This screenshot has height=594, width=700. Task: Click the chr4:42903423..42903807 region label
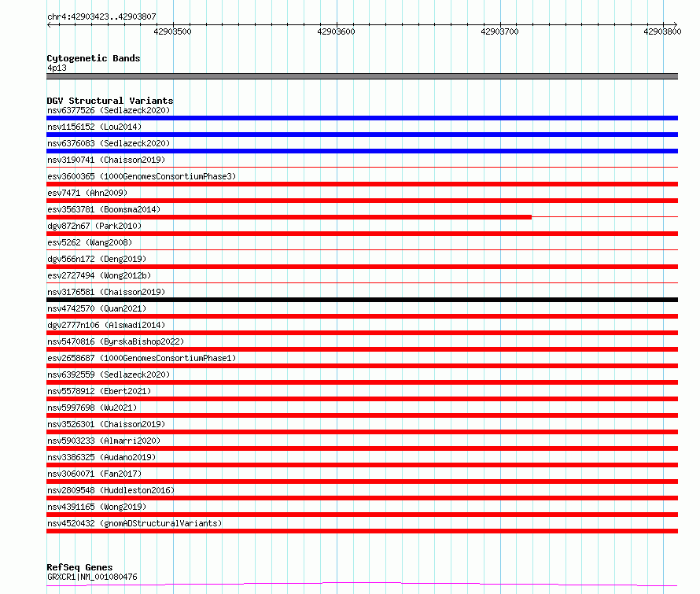click(x=101, y=17)
